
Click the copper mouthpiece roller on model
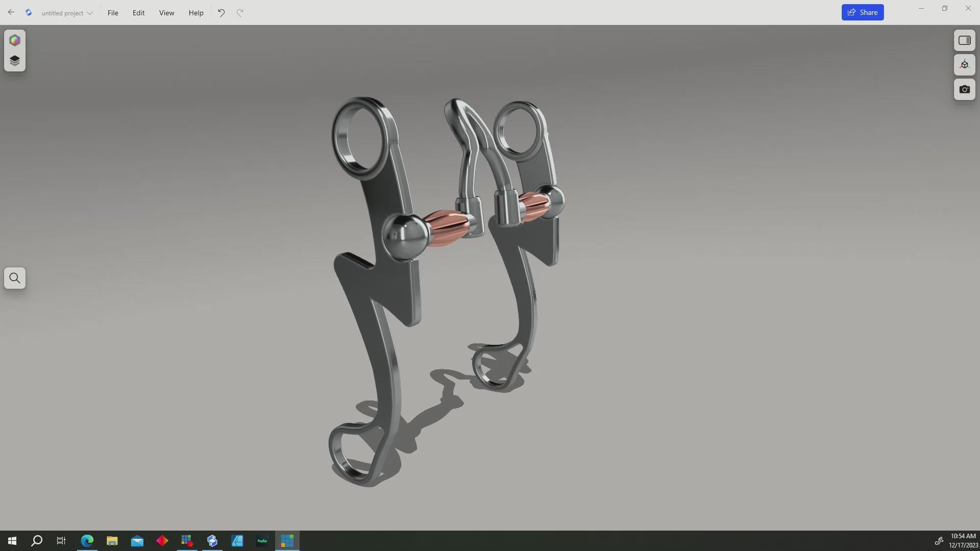click(447, 227)
